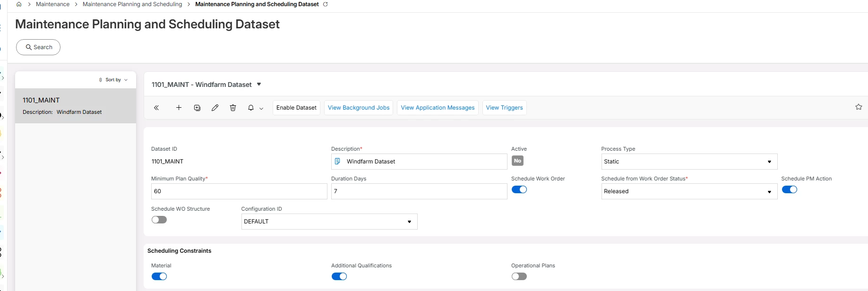Viewport: 868px width, 291px height.
Task: Go to the home icon in the breadcrumb
Action: (19, 4)
